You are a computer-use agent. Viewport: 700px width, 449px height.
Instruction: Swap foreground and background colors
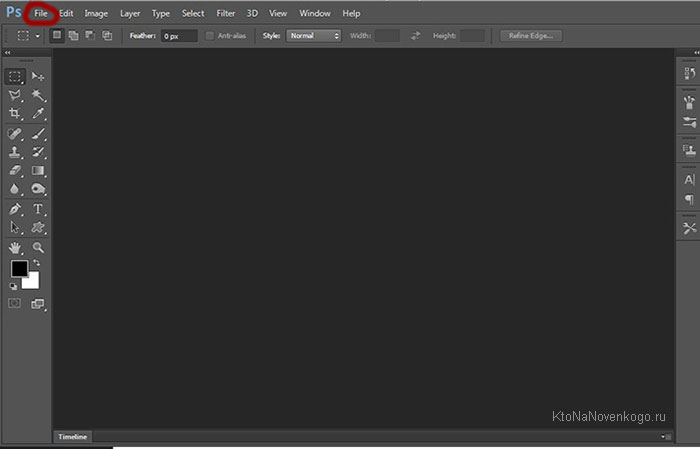(37, 263)
